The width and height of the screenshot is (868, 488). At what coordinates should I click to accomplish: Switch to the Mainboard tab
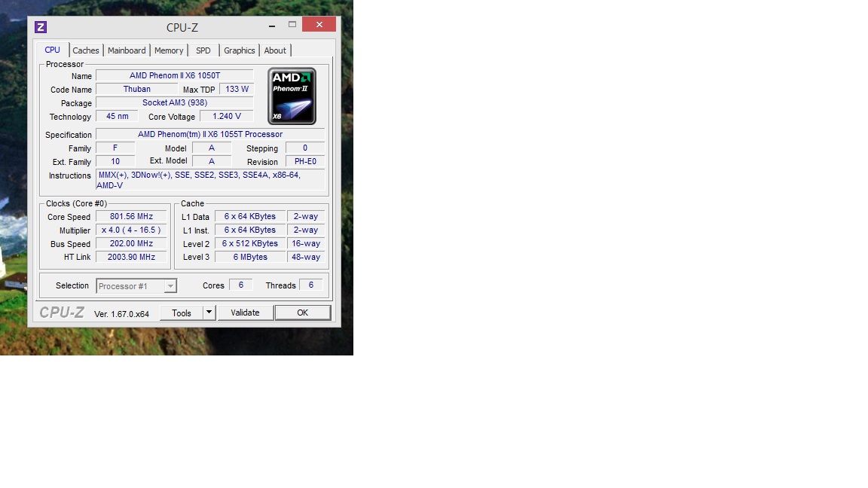(x=127, y=50)
